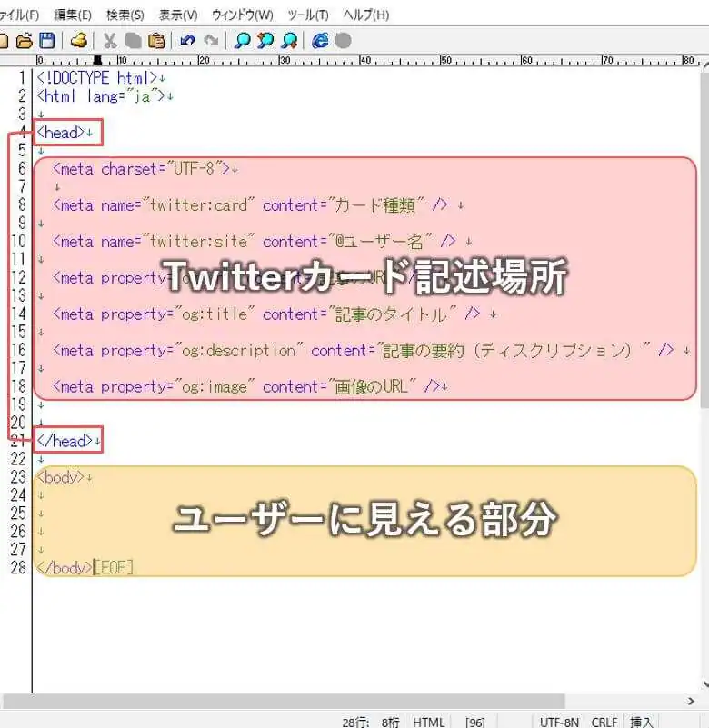This screenshot has height=728, width=709.
Task: Open the ウィンドウ(W) menu
Action: pos(243,15)
